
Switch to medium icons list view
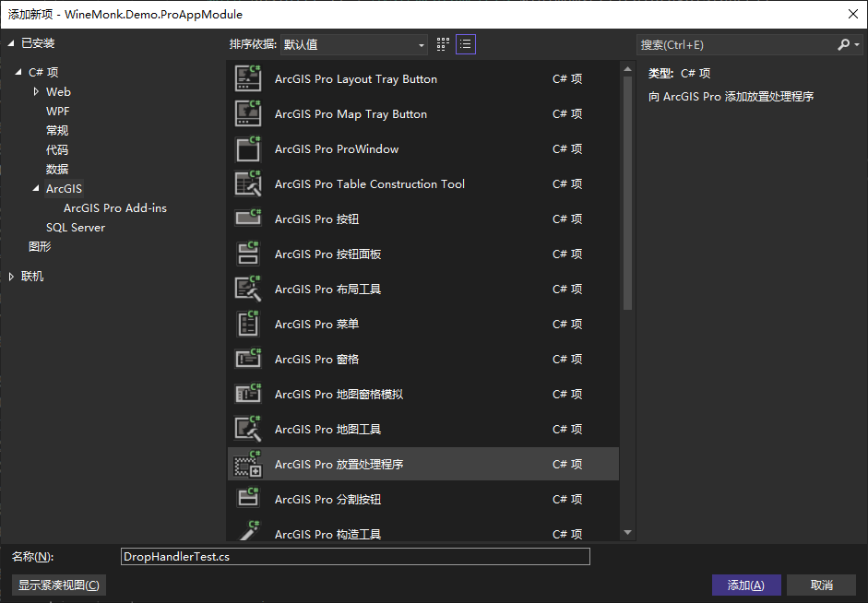466,44
